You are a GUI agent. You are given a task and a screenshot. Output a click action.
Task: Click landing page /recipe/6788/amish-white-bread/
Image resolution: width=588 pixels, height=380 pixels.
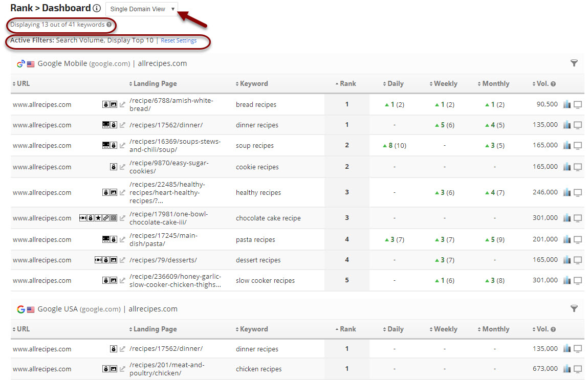click(x=171, y=104)
